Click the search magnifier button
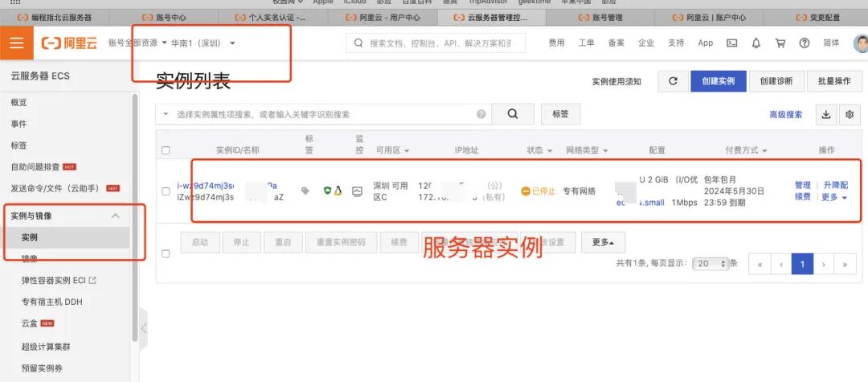This screenshot has height=382, width=868. [513, 114]
